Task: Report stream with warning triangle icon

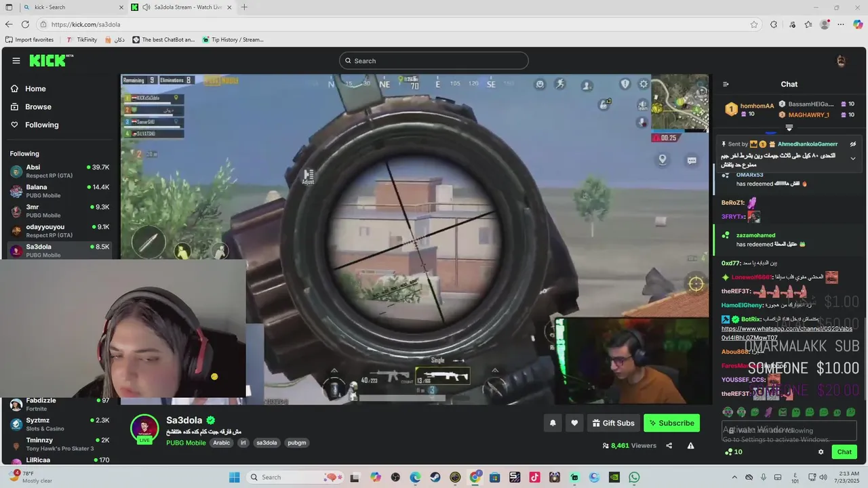Action: (690, 445)
